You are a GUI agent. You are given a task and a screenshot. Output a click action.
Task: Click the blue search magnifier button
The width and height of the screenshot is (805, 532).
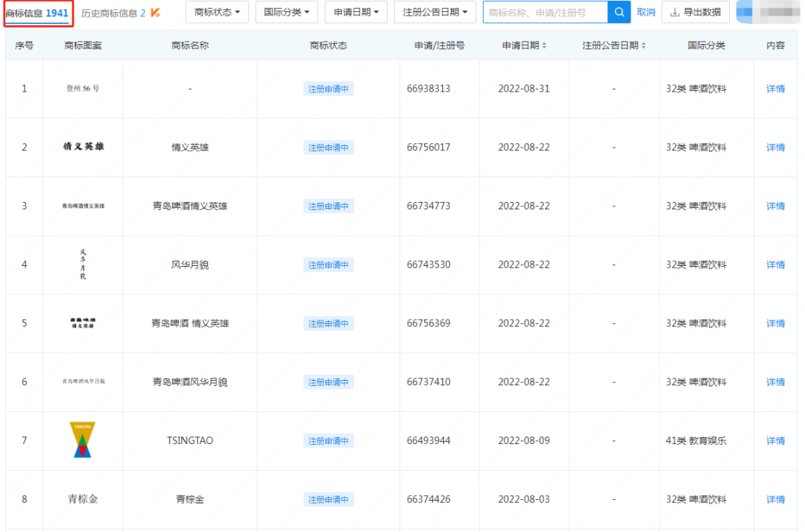click(619, 12)
